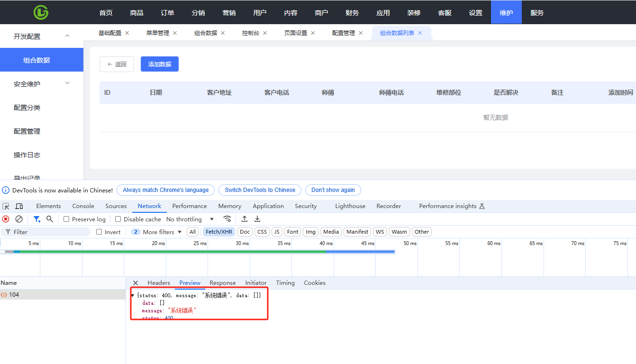The height and width of the screenshot is (364, 636).
Task: Toggle the network filter funnel icon
Action: (x=36, y=219)
